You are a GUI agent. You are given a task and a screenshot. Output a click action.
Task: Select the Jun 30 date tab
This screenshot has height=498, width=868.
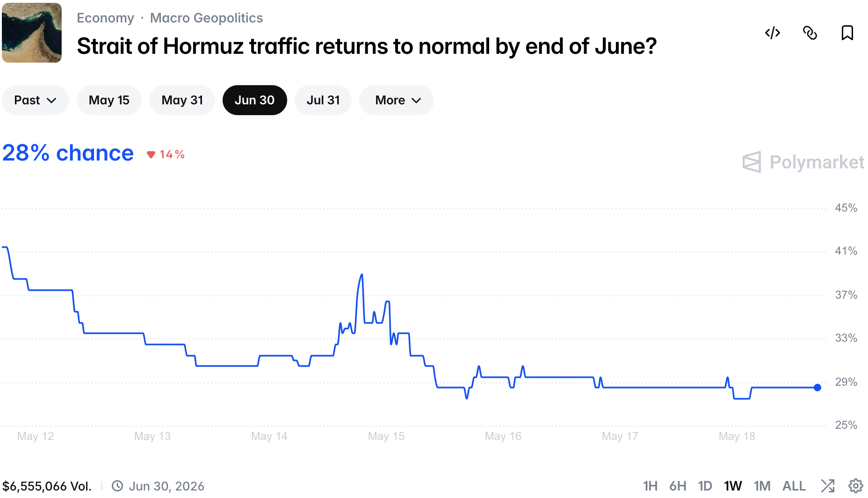point(255,100)
